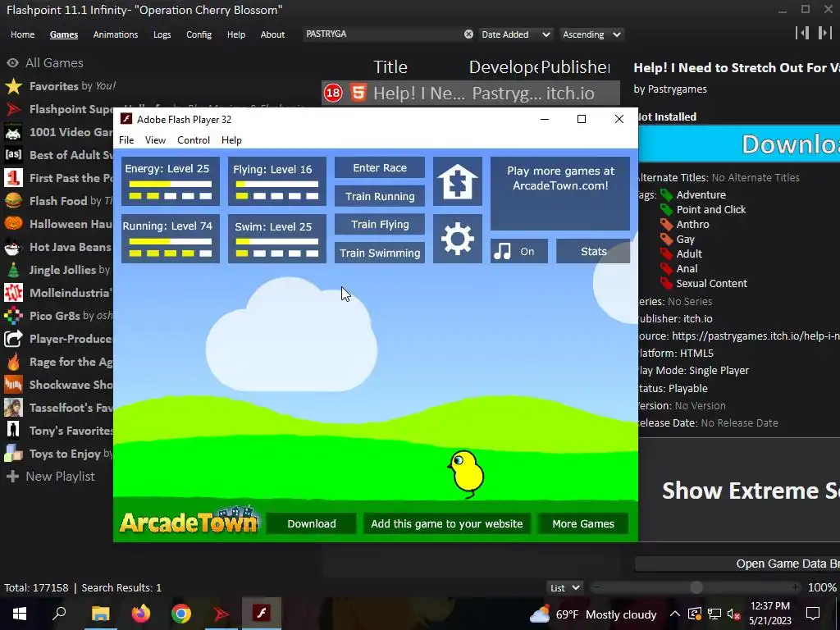Click the Train Running button
840x630 pixels.
click(x=380, y=196)
